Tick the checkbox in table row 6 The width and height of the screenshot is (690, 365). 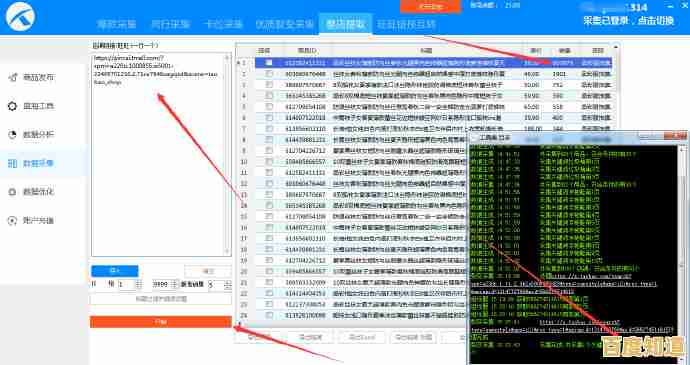269,118
